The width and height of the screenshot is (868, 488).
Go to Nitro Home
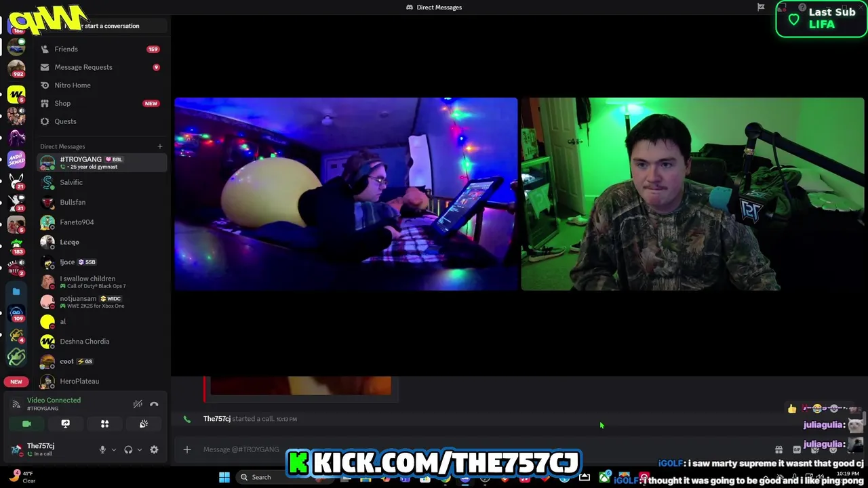point(102,85)
